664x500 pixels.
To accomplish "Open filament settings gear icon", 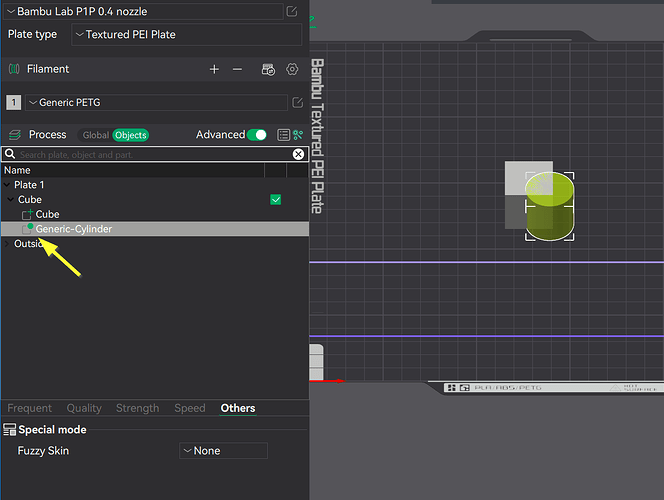I will 292,69.
